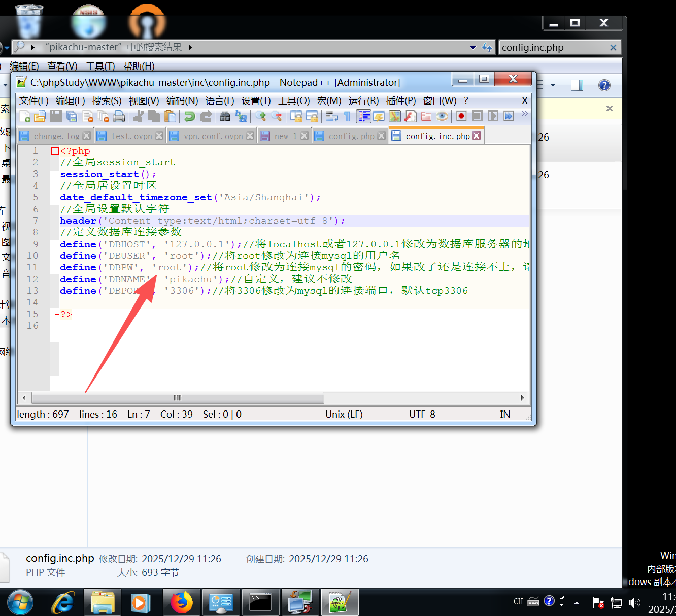
Task: Click the Paste clipboard icon
Action: coord(170,116)
